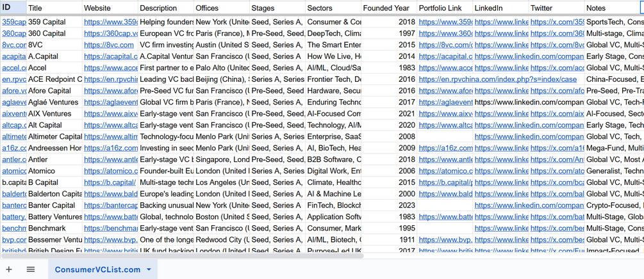Select founded year 2008 cell

(390, 137)
